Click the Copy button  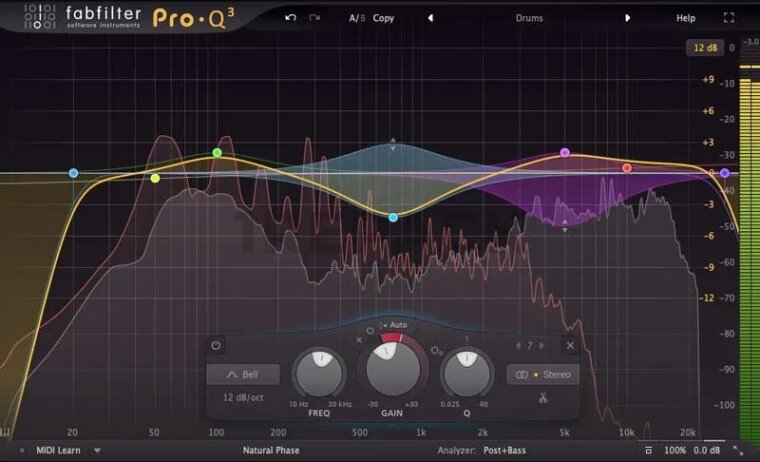pos(383,18)
